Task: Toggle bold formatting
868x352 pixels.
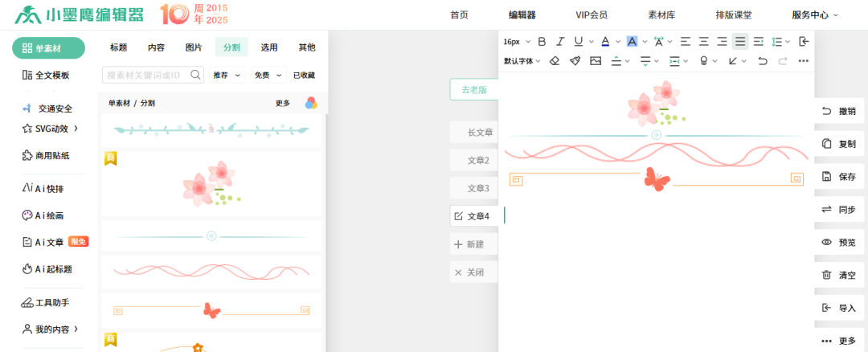Action: 542,41
